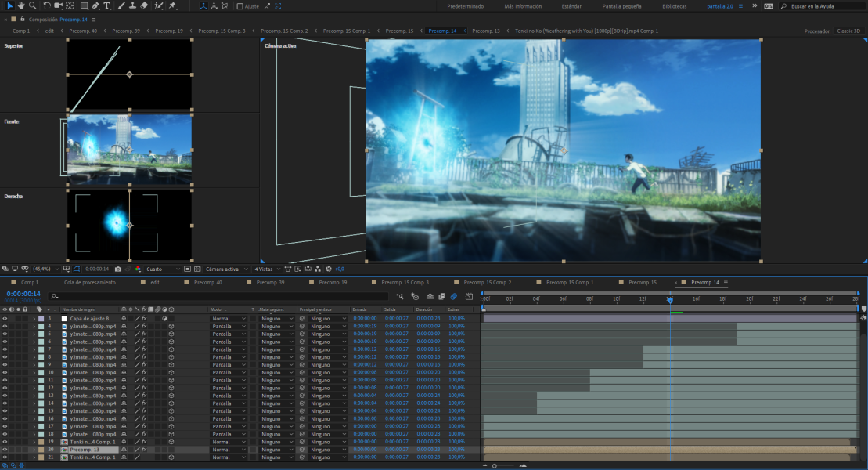Toggle the Ajuste snapping checkbox
This screenshot has width=868, height=470.
pyautogui.click(x=240, y=6)
